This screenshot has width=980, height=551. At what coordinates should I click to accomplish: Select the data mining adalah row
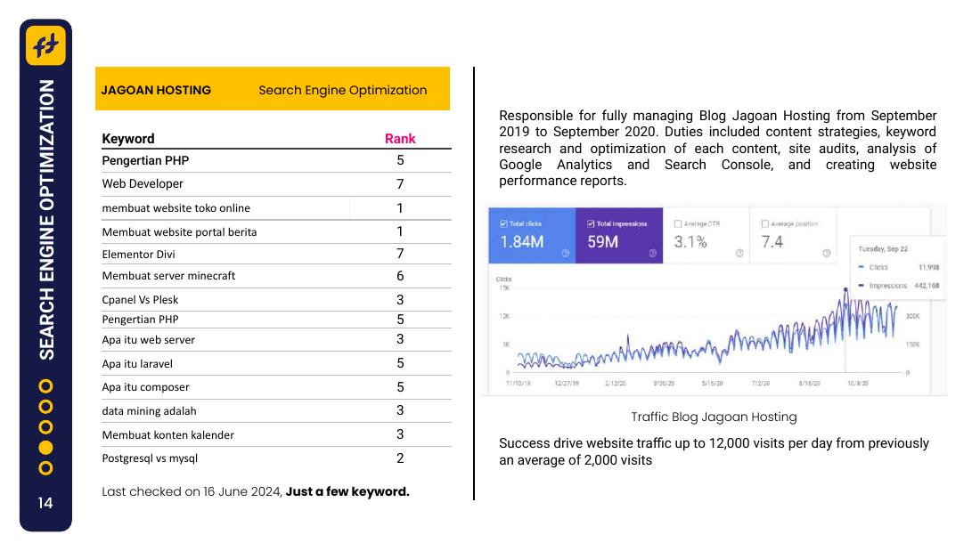276,411
